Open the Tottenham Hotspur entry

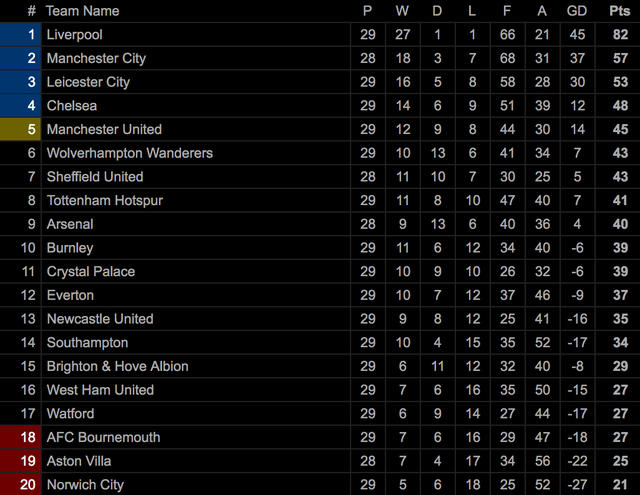105,200
